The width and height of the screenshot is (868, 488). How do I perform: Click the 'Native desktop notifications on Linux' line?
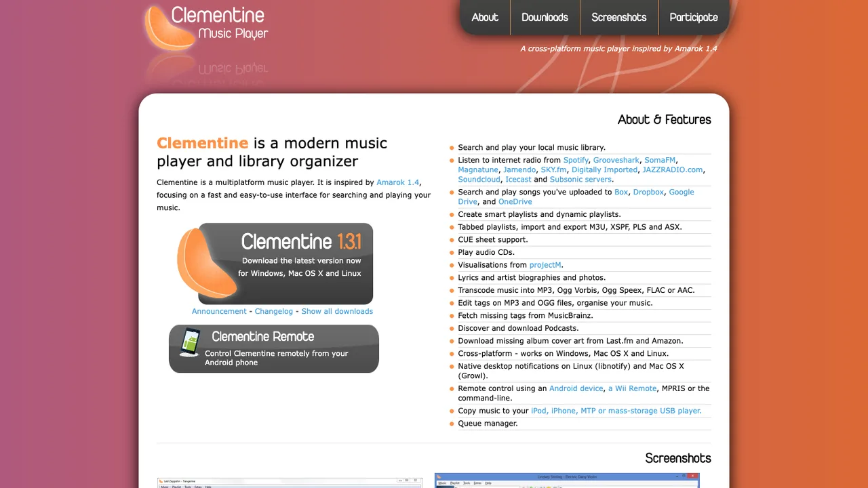571,371
